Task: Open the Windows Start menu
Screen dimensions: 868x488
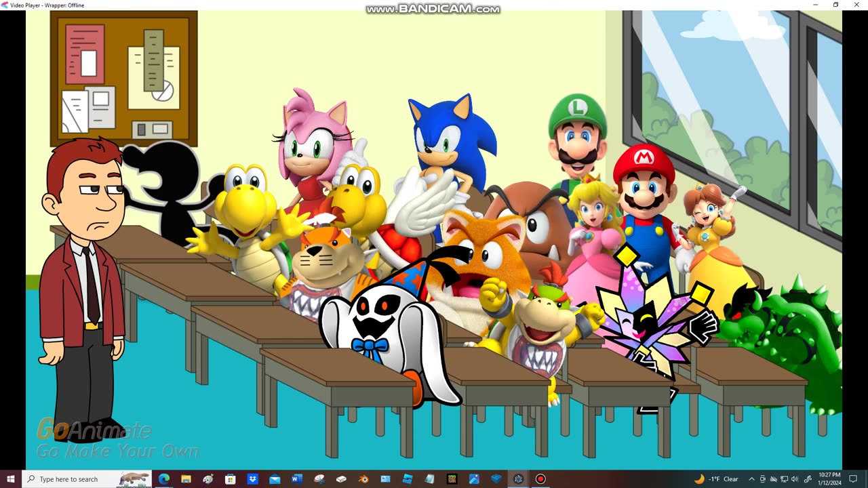Action: 10,479
